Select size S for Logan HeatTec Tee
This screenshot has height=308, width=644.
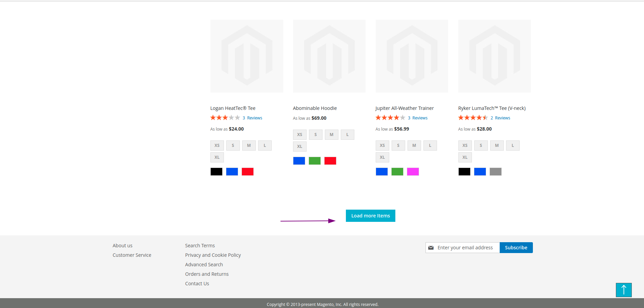pos(233,146)
